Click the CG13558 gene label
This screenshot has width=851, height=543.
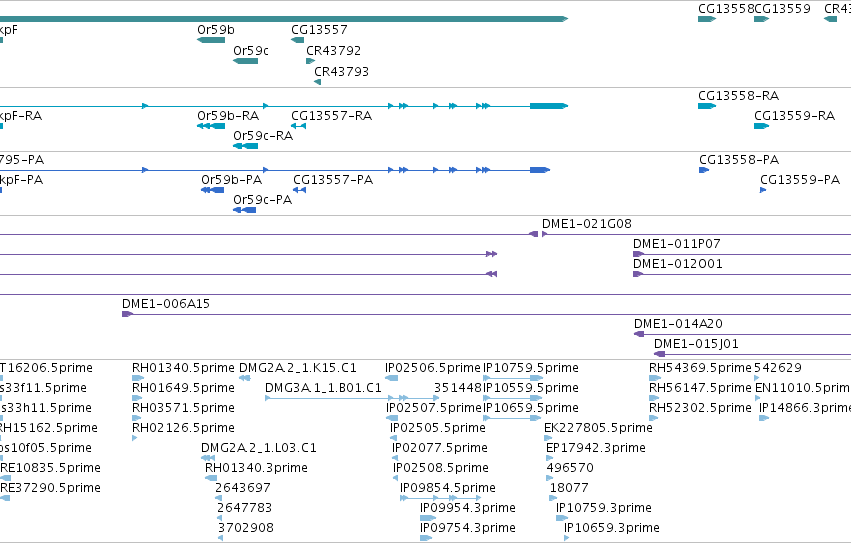(726, 9)
